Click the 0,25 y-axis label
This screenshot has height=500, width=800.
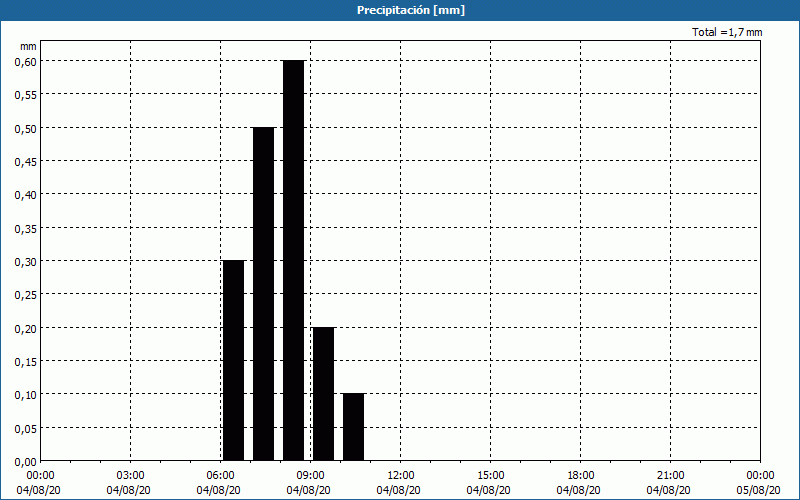26,294
